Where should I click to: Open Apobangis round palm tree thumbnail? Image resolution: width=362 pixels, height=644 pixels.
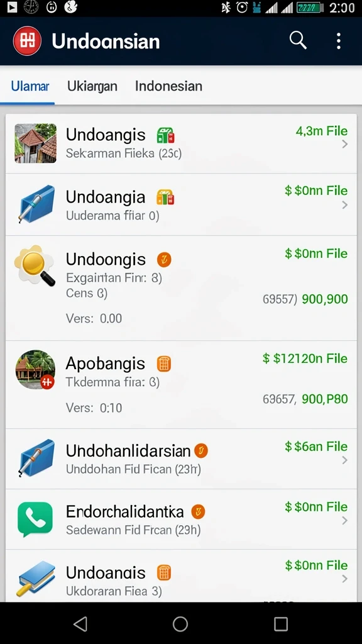(35, 370)
